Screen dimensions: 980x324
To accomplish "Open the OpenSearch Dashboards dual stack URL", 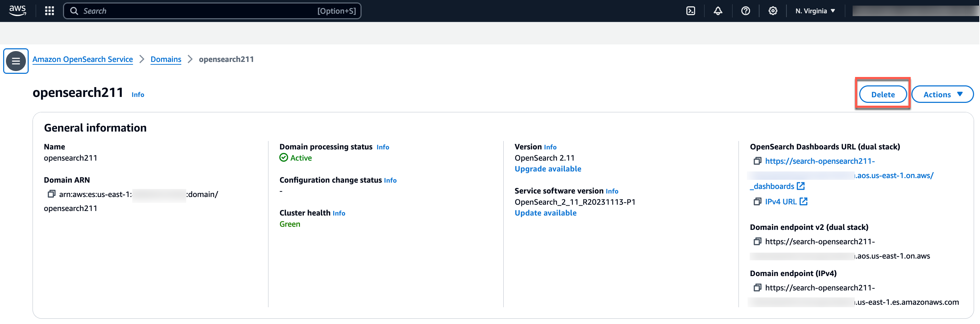I will [820, 161].
